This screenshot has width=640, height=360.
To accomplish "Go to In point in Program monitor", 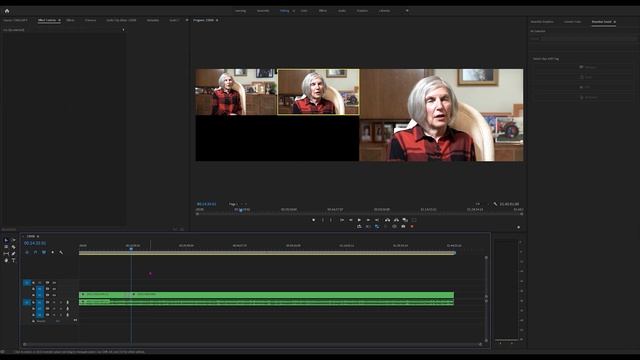I will [342, 220].
